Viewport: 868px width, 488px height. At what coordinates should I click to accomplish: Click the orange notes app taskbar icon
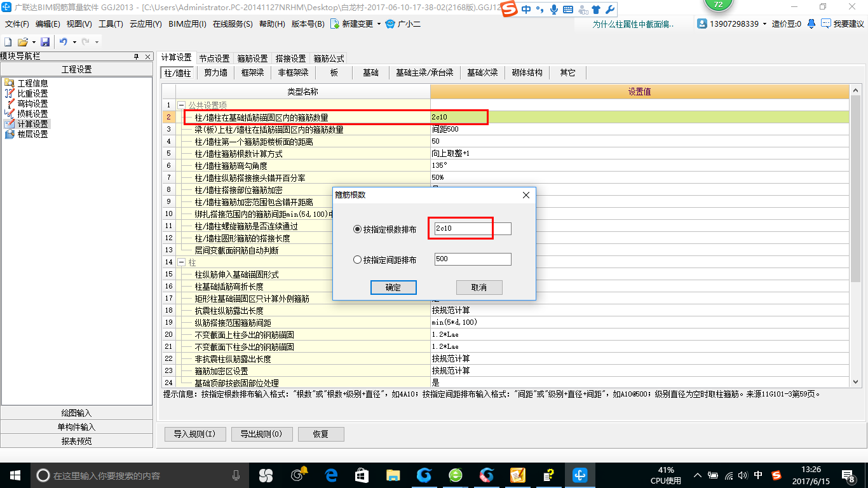518,475
